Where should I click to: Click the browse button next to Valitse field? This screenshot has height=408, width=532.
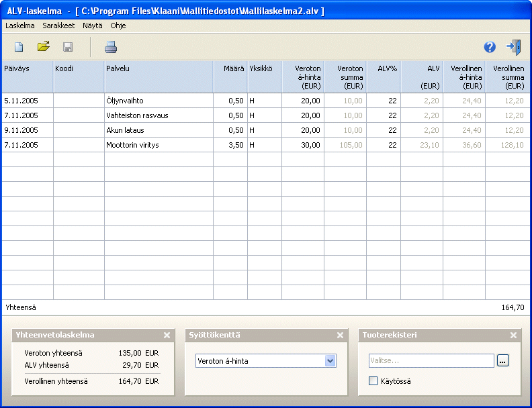click(503, 361)
